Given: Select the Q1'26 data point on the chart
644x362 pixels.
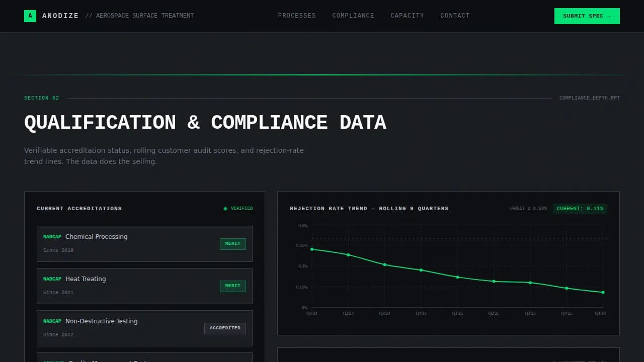Looking at the screenshot, I should [x=603, y=292].
